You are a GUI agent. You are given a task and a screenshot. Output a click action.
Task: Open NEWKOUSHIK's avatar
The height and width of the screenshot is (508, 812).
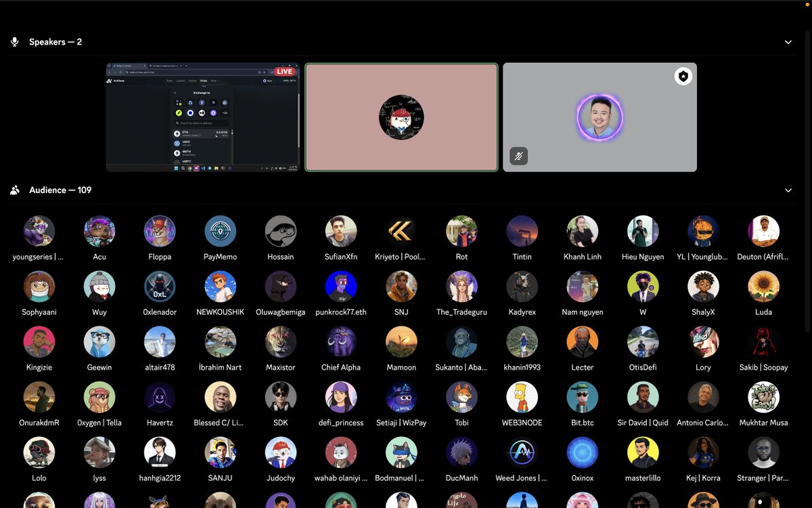click(221, 287)
